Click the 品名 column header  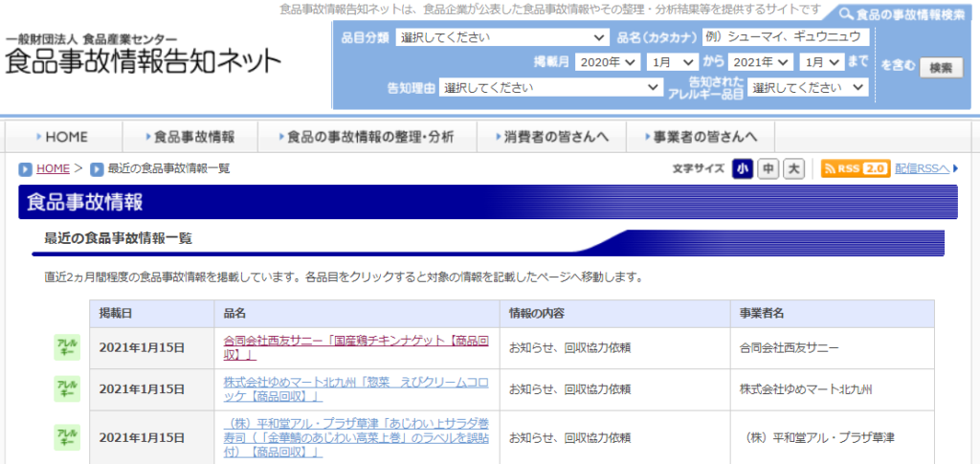[x=356, y=314]
